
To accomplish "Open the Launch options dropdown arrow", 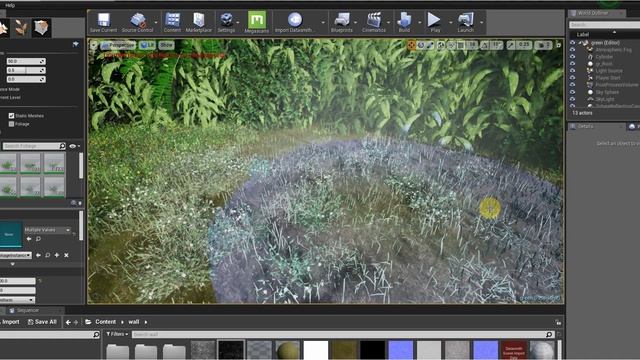I will [482, 22].
